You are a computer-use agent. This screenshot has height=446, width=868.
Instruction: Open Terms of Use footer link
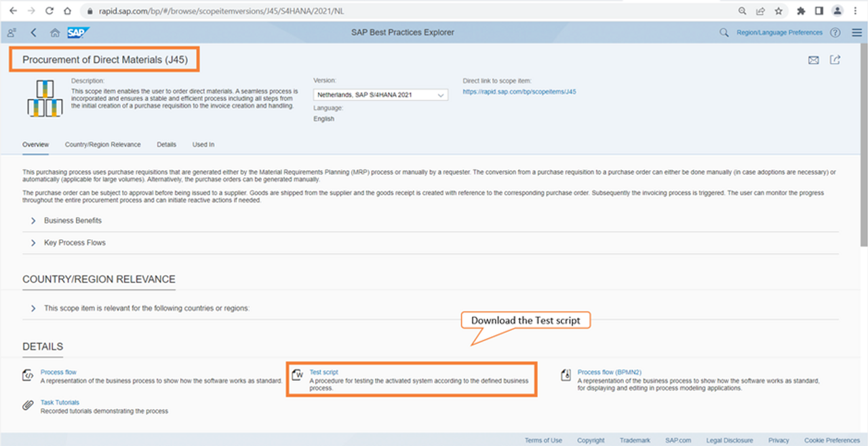543,440
